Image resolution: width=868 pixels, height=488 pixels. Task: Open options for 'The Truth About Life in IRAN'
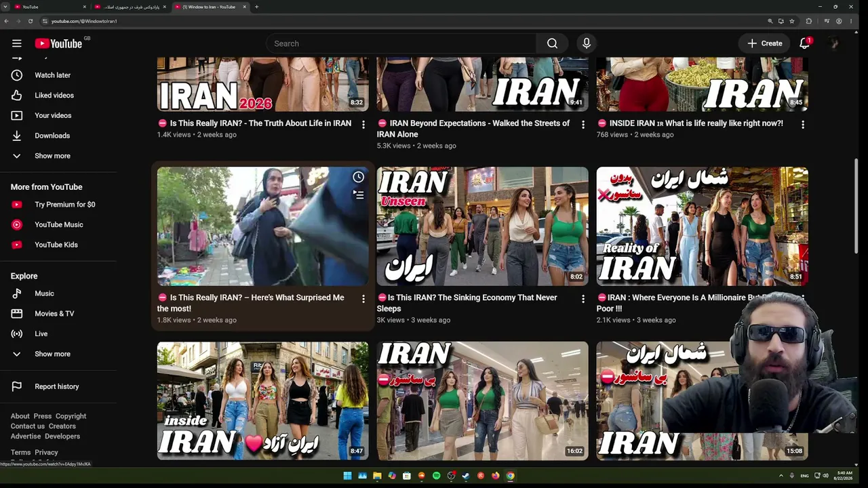pyautogui.click(x=363, y=125)
